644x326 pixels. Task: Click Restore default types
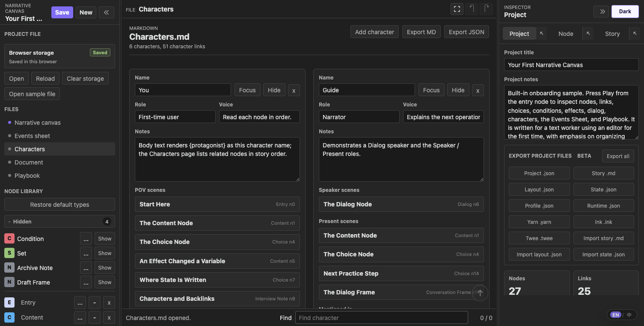(x=59, y=205)
